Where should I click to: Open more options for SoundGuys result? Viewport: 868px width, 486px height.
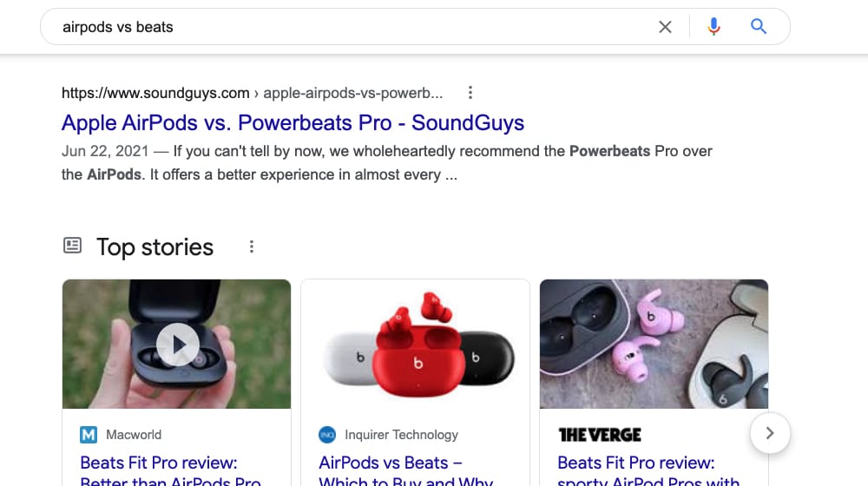470,93
